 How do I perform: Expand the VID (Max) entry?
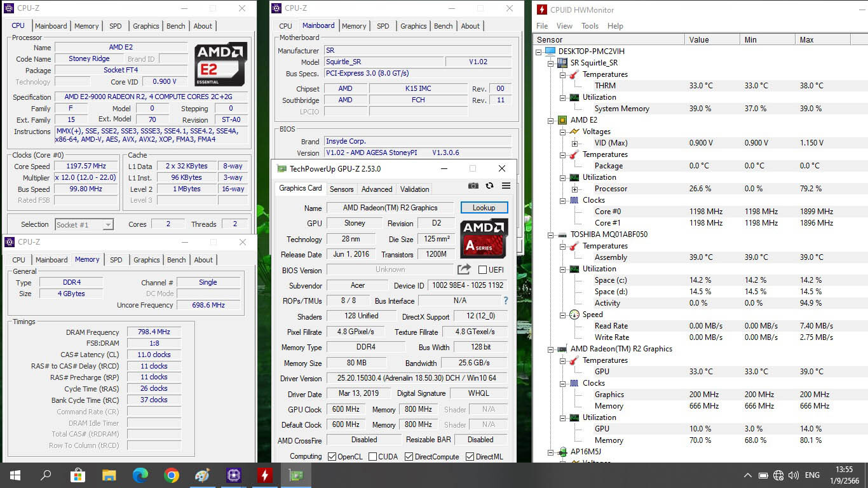pyautogui.click(x=574, y=143)
